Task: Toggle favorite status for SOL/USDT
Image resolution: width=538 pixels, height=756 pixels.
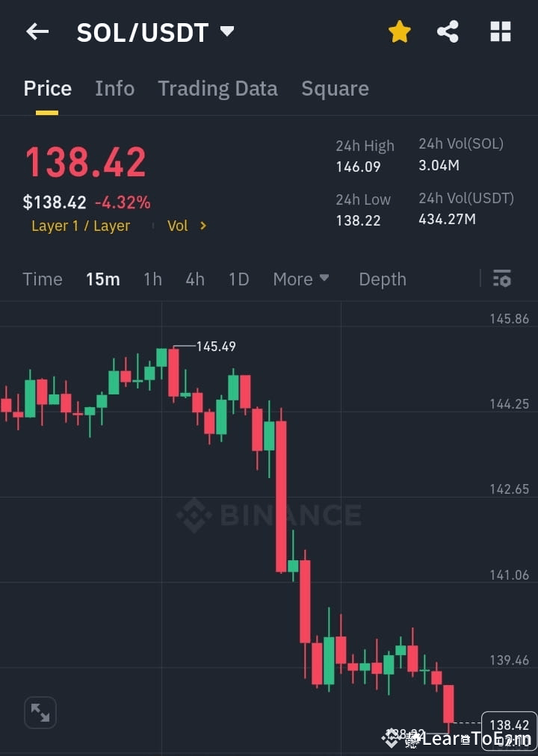Action: coord(400,31)
